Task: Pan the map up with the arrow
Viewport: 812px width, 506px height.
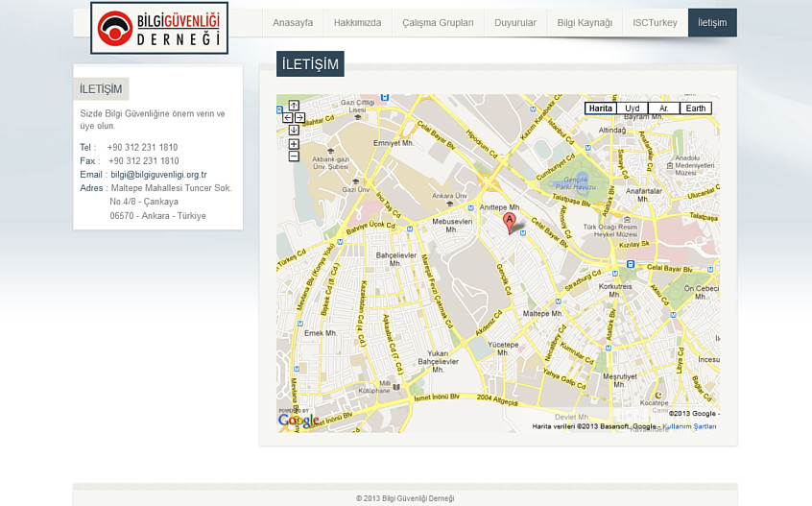Action: [x=294, y=106]
